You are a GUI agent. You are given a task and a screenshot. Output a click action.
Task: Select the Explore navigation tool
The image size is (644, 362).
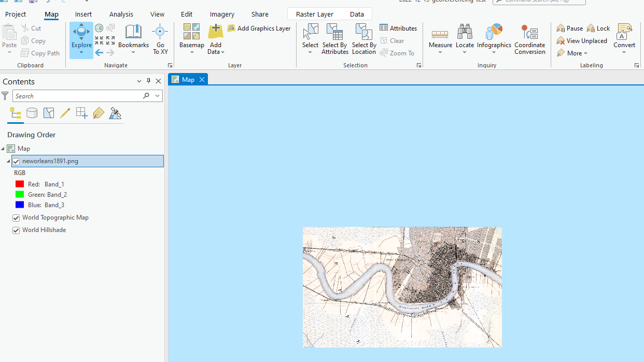81,40
